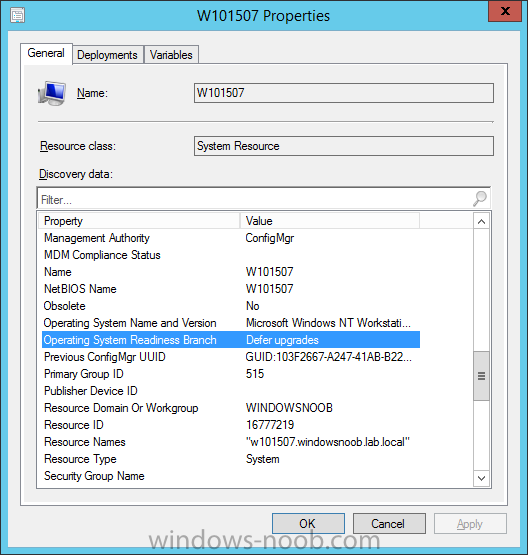Select the General tab

46,53
